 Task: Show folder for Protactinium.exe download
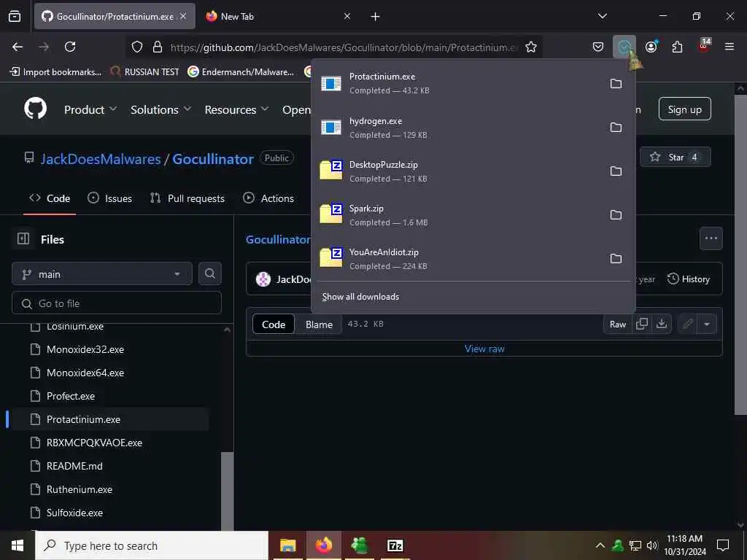(x=616, y=83)
